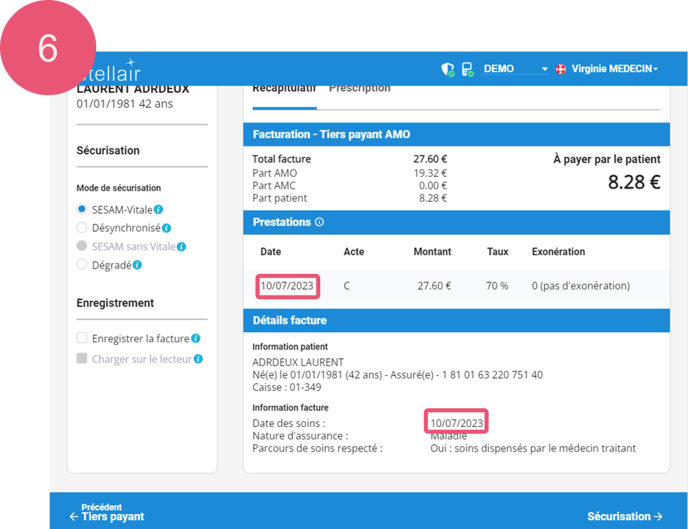
Task: Enable the Enregistrer la facture checkbox
Action: coord(82,339)
